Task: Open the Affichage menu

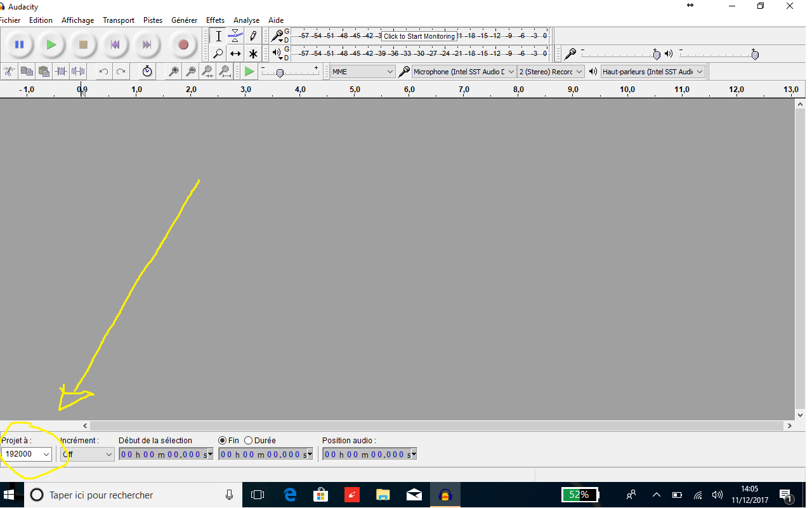Action: [x=77, y=20]
